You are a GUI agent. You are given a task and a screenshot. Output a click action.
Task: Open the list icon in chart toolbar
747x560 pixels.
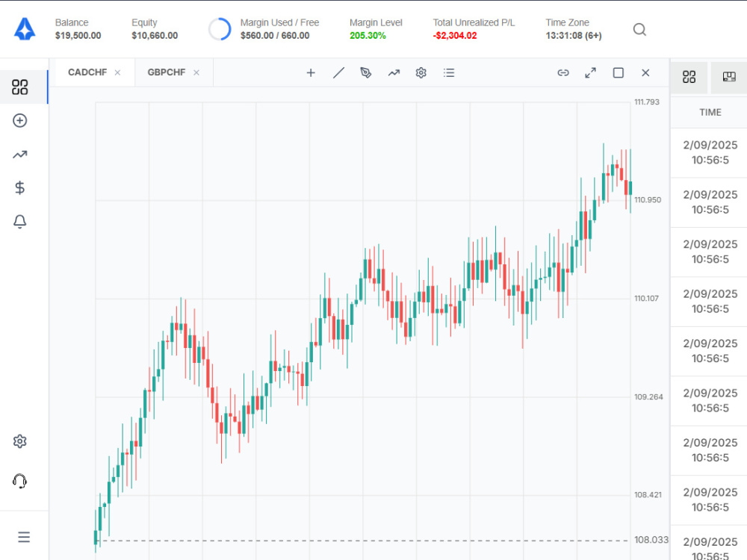point(449,73)
